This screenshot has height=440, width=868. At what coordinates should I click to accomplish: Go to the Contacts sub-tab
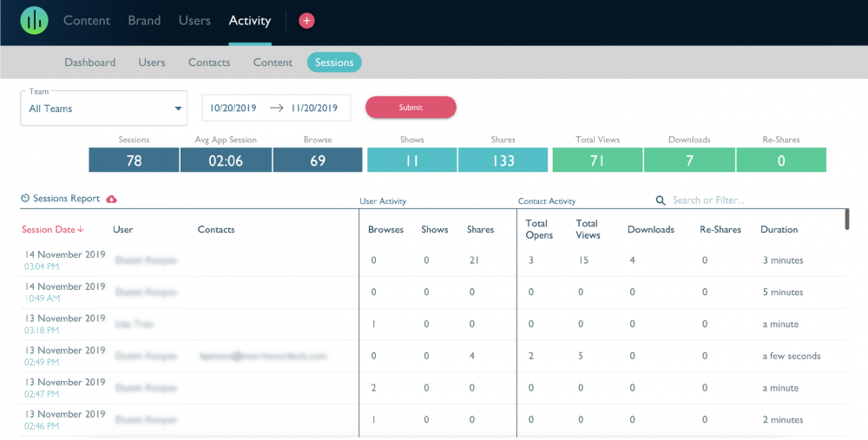tap(209, 62)
